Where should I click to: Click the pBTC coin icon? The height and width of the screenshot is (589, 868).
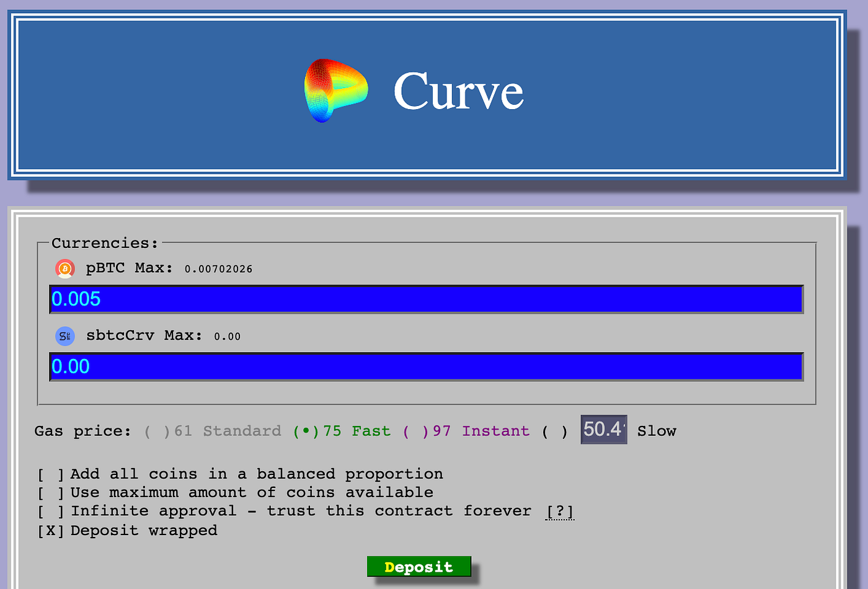coord(65,268)
